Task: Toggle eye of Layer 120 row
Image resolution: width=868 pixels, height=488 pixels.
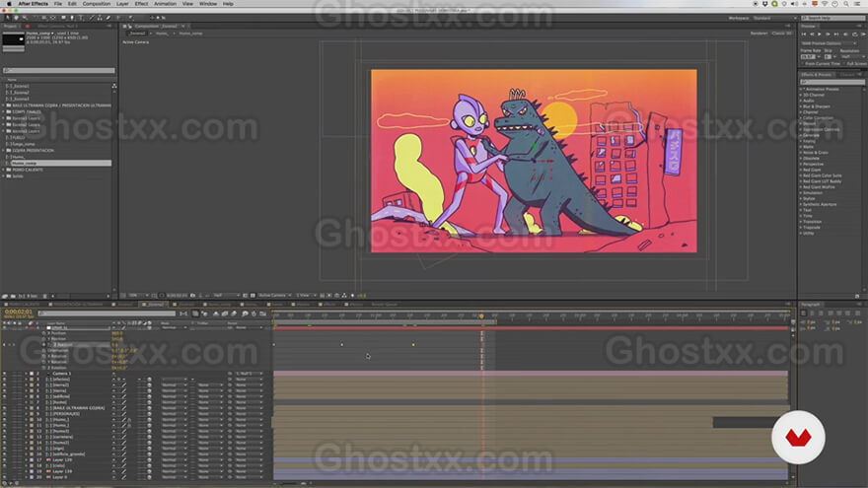Action: point(4,459)
